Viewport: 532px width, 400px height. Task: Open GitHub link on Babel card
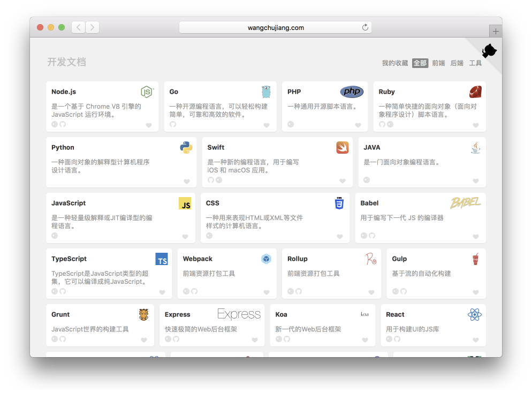372,236
